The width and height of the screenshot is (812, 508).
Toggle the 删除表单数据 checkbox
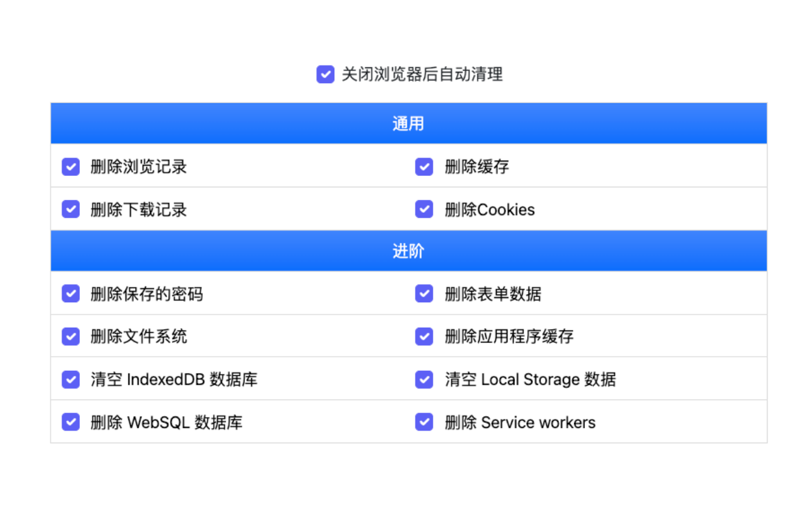pos(424,293)
